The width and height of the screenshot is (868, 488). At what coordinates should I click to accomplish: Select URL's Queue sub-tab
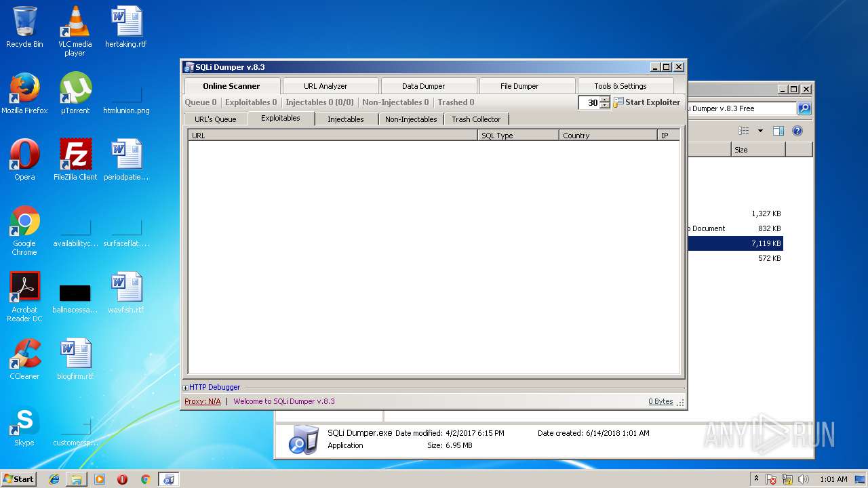click(216, 119)
